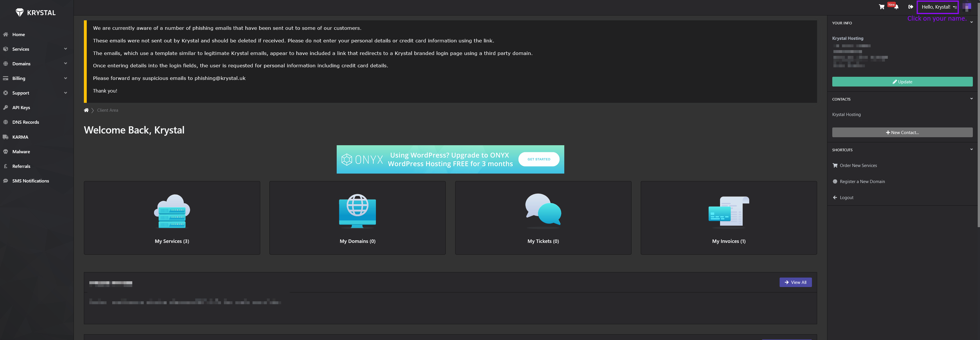Click the Order New Services shortcut text
This screenshot has height=340, width=980.
point(858,166)
